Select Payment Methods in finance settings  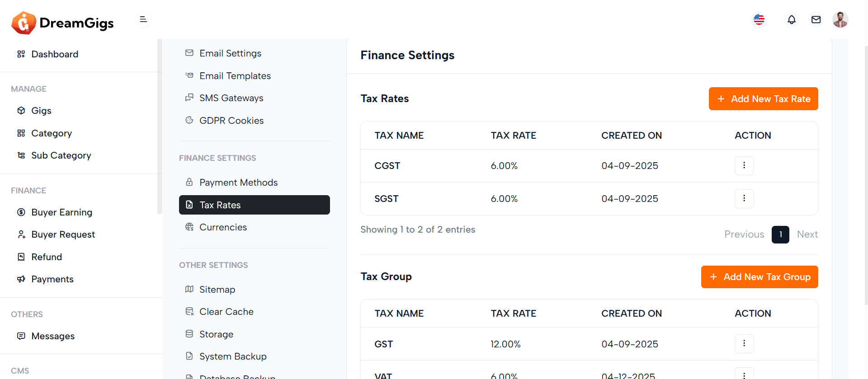(238, 182)
